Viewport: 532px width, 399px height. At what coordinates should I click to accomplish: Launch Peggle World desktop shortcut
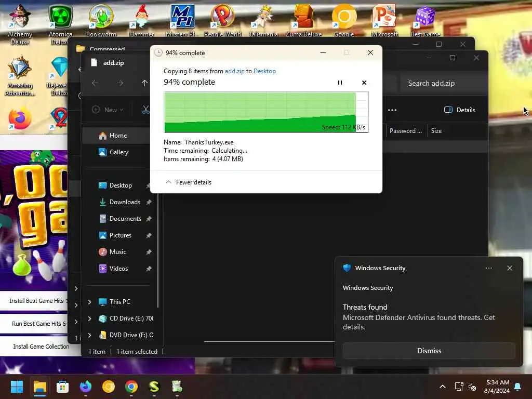pos(222,20)
